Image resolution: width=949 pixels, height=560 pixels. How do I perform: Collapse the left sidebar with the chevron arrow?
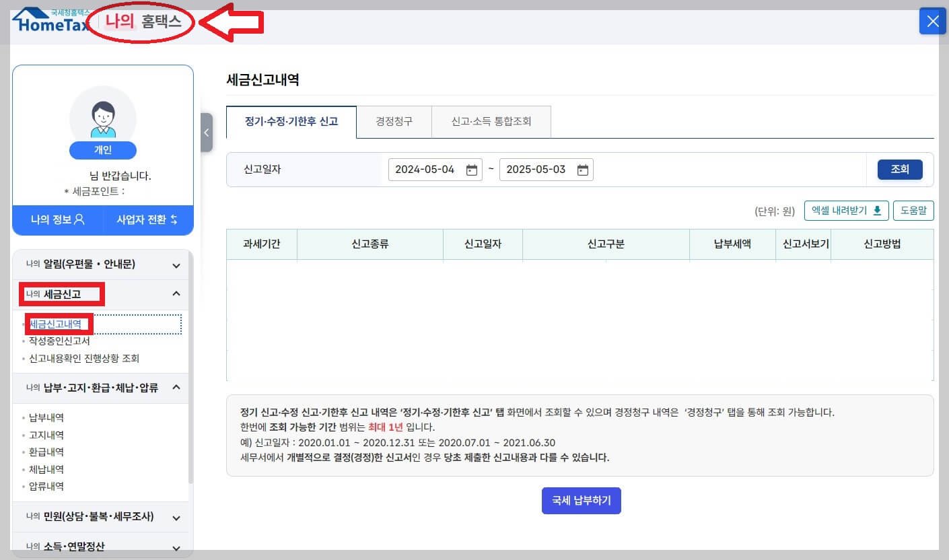tap(206, 133)
